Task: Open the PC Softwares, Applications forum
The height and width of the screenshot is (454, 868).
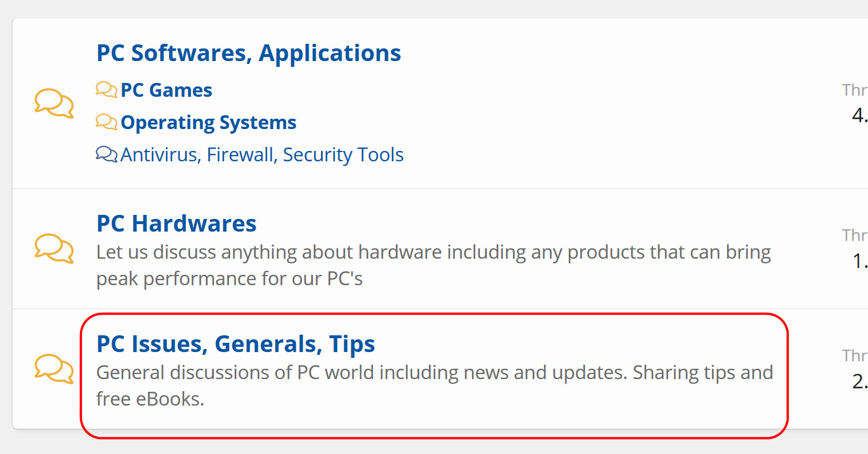Action: click(x=249, y=53)
